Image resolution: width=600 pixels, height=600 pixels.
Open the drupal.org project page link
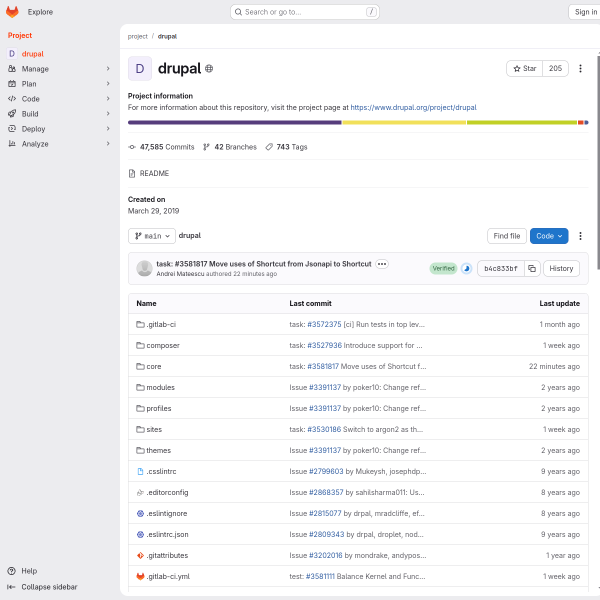click(x=413, y=106)
